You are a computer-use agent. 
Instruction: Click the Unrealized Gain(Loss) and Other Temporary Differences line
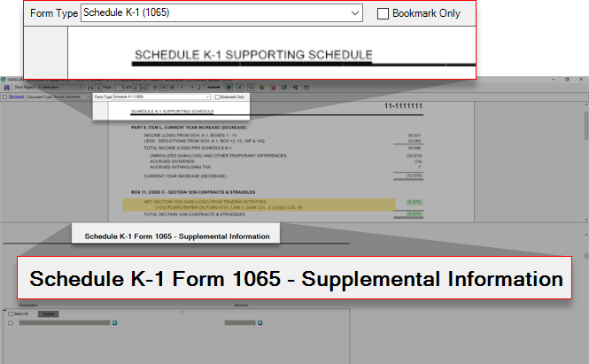coord(218,156)
